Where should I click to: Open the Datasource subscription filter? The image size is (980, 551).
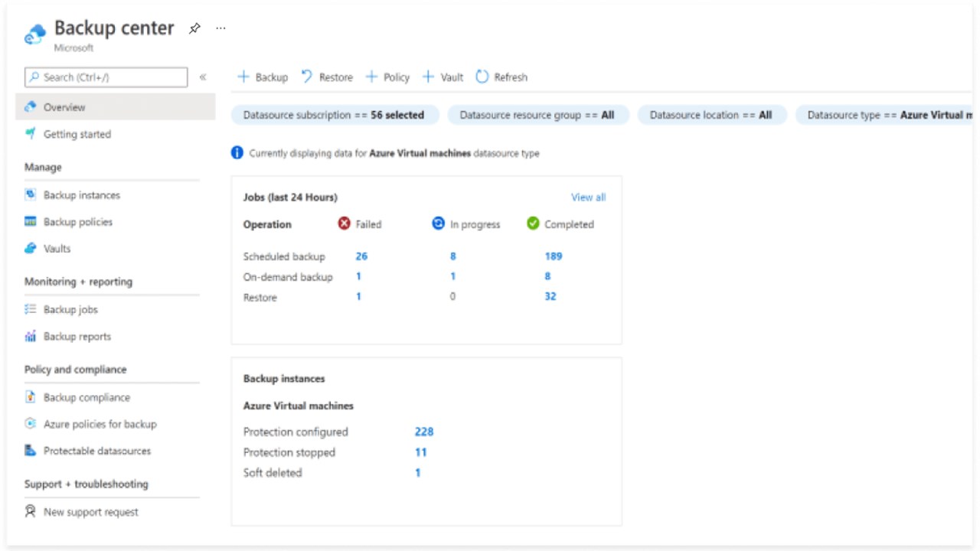coord(335,116)
